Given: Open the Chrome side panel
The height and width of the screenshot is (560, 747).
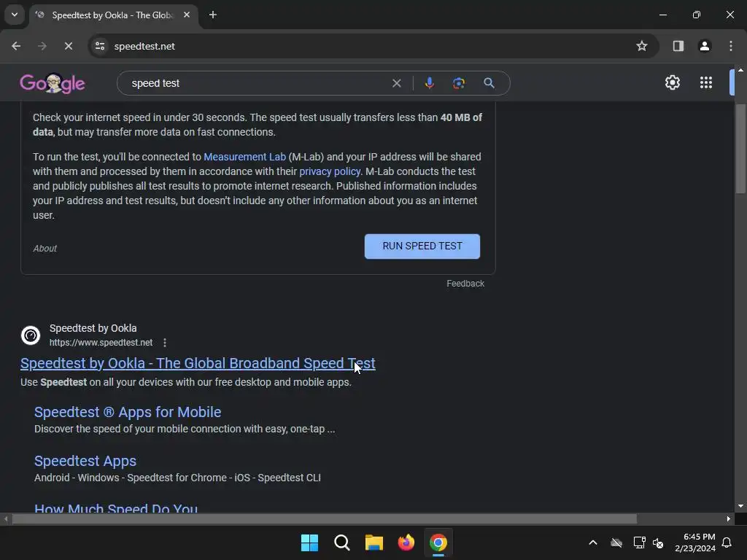Looking at the screenshot, I should pos(678,46).
